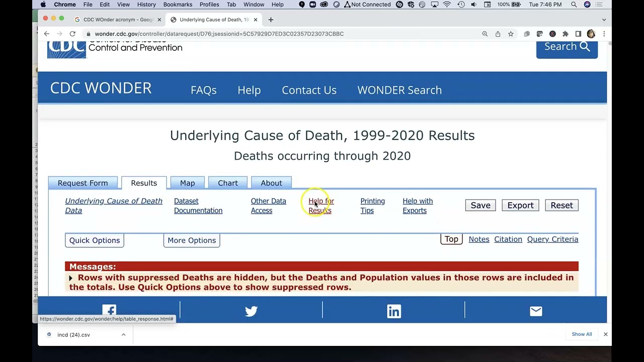
Task: Click the share page icon
Action: (498, 34)
